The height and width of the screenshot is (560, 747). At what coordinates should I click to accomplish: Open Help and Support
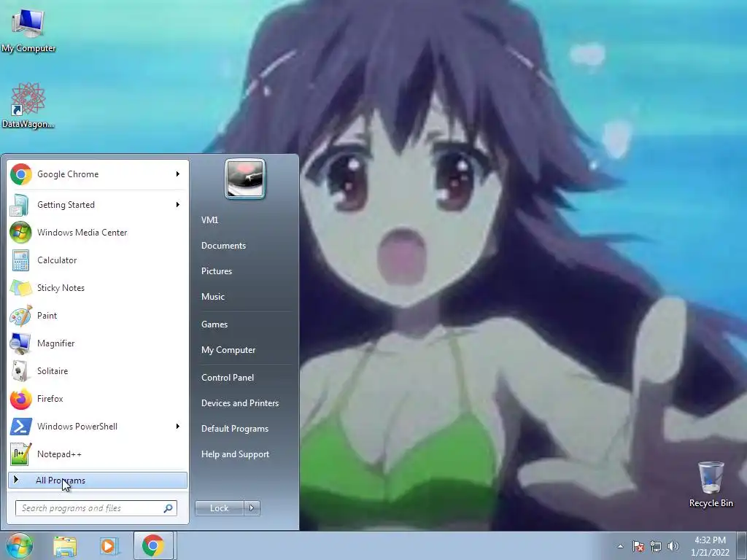coord(236,454)
